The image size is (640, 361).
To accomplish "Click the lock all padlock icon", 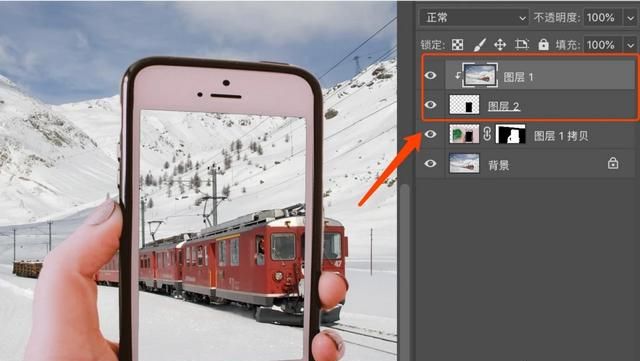I will 543,44.
